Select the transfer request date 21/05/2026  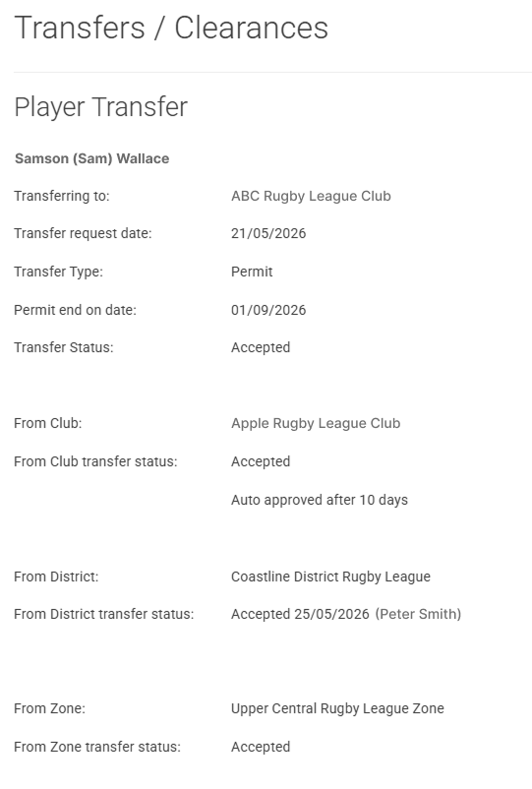tap(268, 233)
